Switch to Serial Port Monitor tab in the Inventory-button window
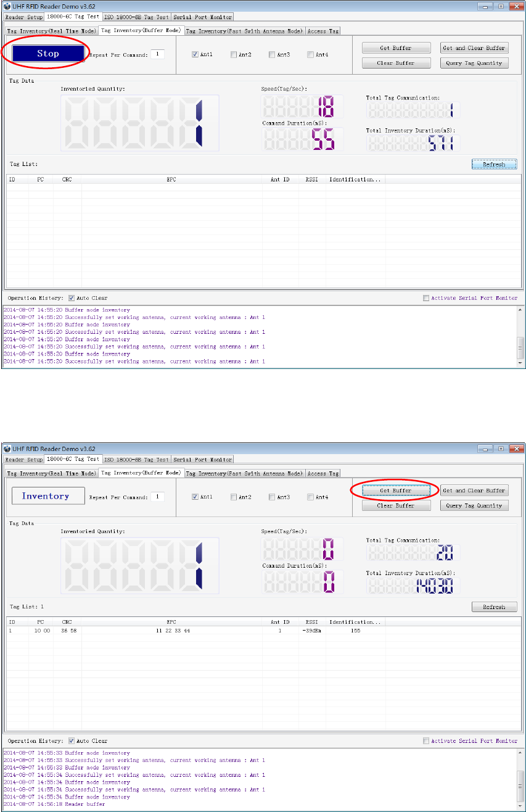The height and width of the screenshot is (812, 526). [x=202, y=459]
